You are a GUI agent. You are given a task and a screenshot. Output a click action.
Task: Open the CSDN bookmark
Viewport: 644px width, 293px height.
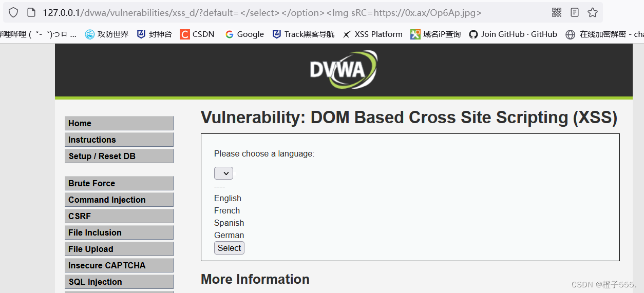coord(197,34)
